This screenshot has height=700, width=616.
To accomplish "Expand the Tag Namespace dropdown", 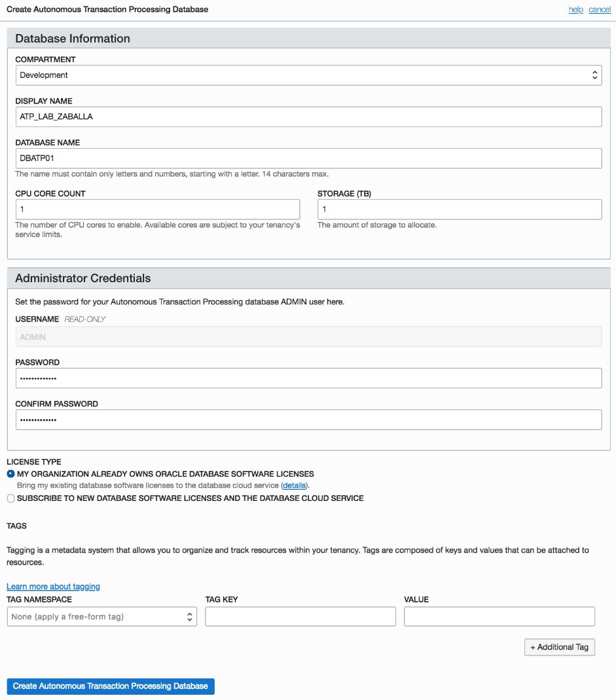I will pos(101,617).
